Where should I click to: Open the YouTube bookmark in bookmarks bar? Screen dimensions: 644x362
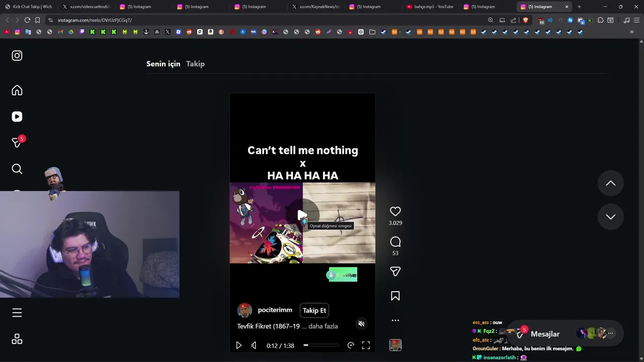(x=7, y=32)
